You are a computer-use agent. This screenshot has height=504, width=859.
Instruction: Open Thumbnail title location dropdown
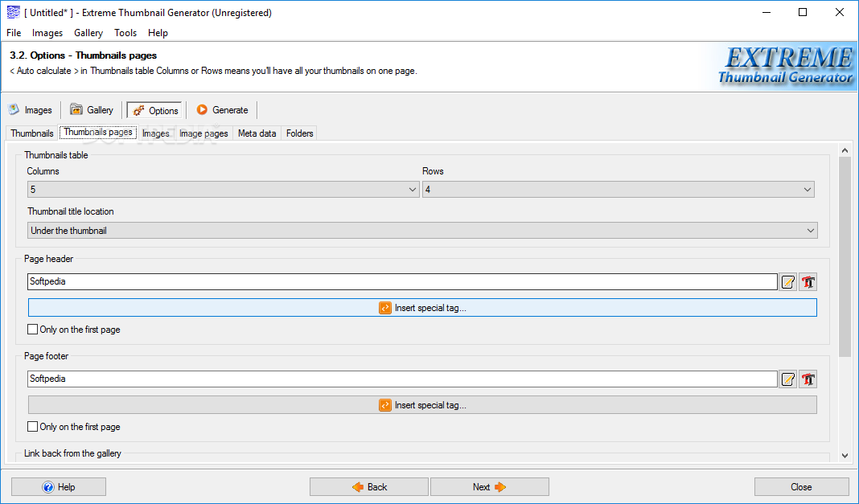coord(422,231)
